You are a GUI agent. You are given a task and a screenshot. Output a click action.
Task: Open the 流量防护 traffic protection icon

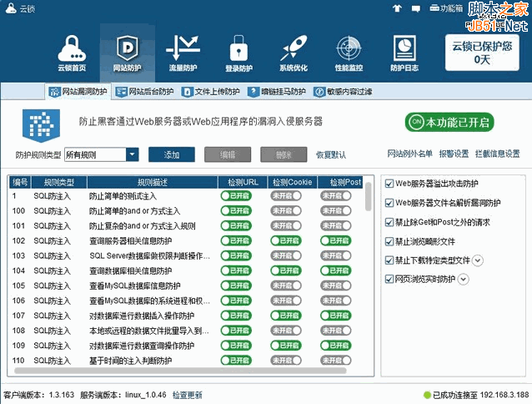[x=183, y=49]
